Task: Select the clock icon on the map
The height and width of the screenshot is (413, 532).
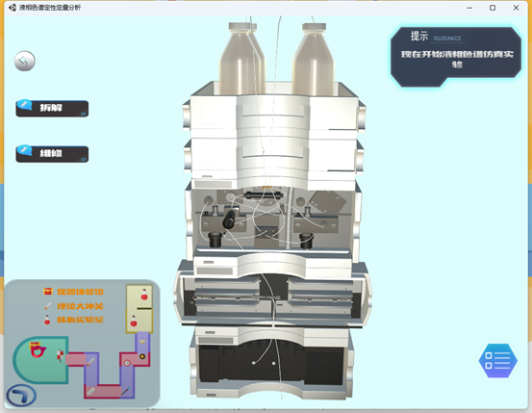Action: pyautogui.click(x=127, y=363)
